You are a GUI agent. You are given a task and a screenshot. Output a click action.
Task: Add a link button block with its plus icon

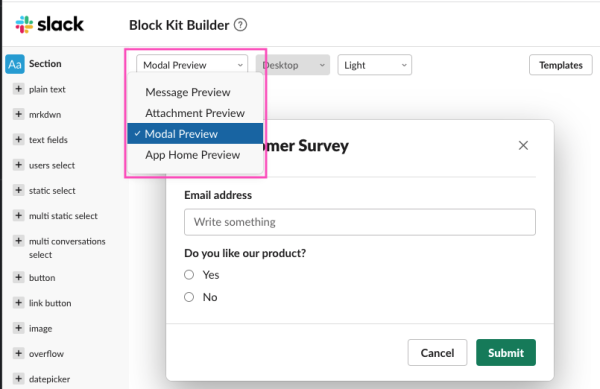pyautogui.click(x=18, y=303)
